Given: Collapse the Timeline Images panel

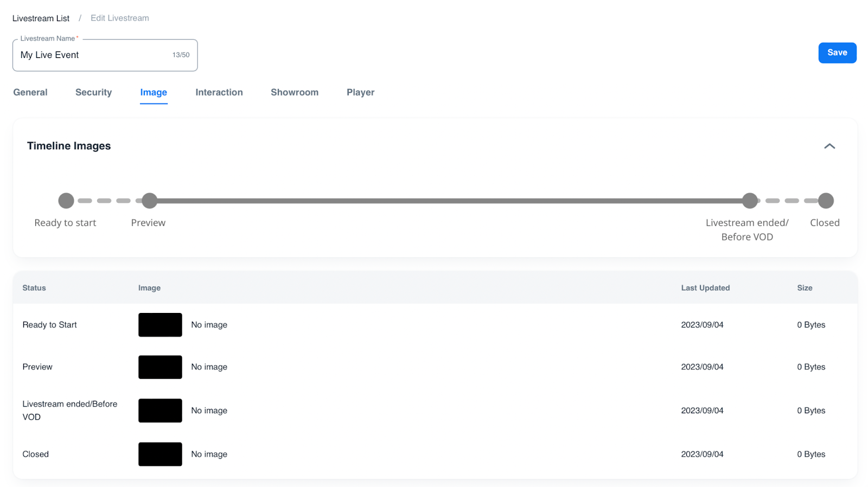Looking at the screenshot, I should [x=829, y=146].
